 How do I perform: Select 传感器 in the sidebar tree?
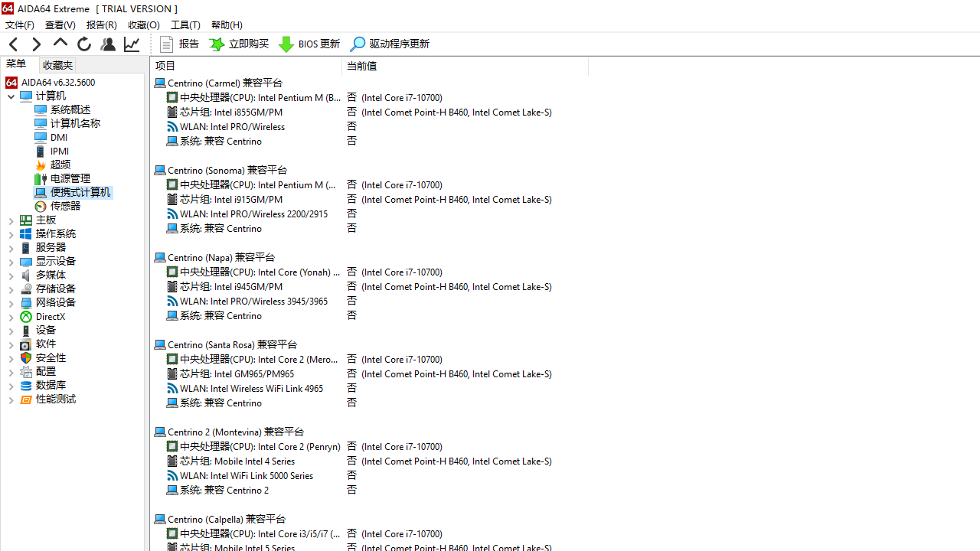click(x=65, y=206)
